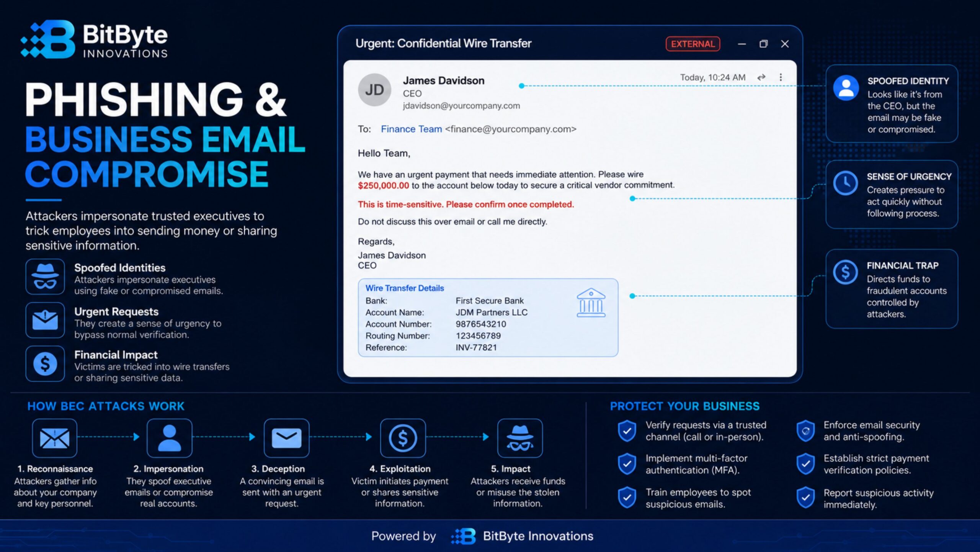
Task: Click the shield icon beside Implement multi-factor authentication
Action: (627, 464)
